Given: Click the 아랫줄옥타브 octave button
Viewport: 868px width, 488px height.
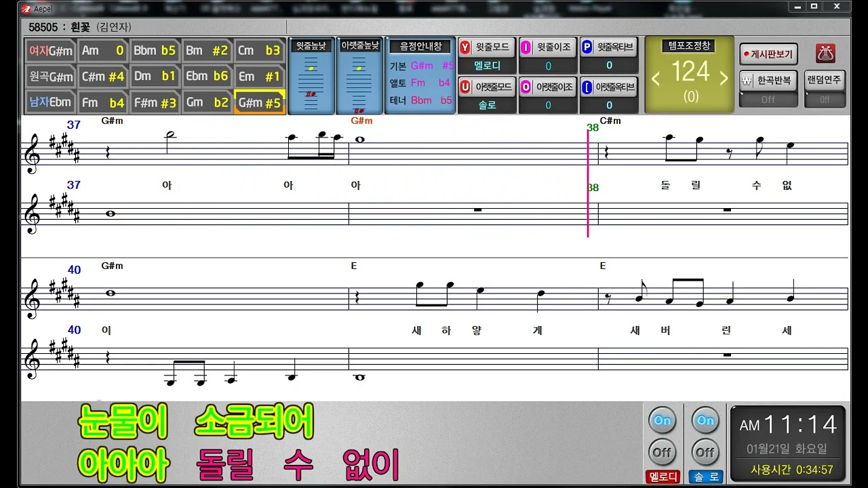Looking at the screenshot, I should point(609,87).
